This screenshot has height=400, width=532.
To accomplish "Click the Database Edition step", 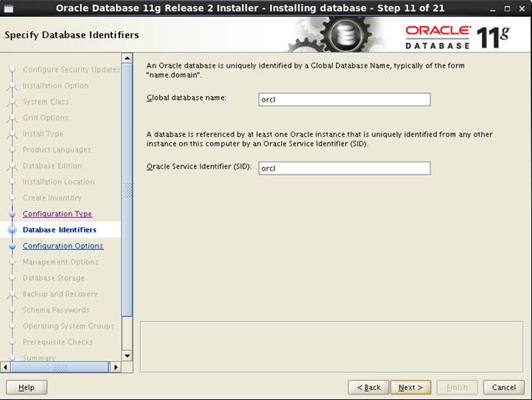I will [52, 165].
